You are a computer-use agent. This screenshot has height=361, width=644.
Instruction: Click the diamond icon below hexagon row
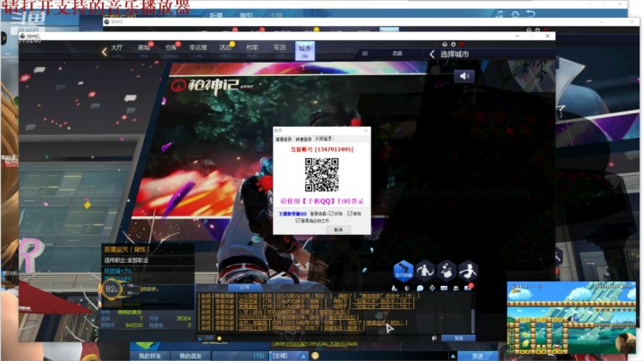432,289
